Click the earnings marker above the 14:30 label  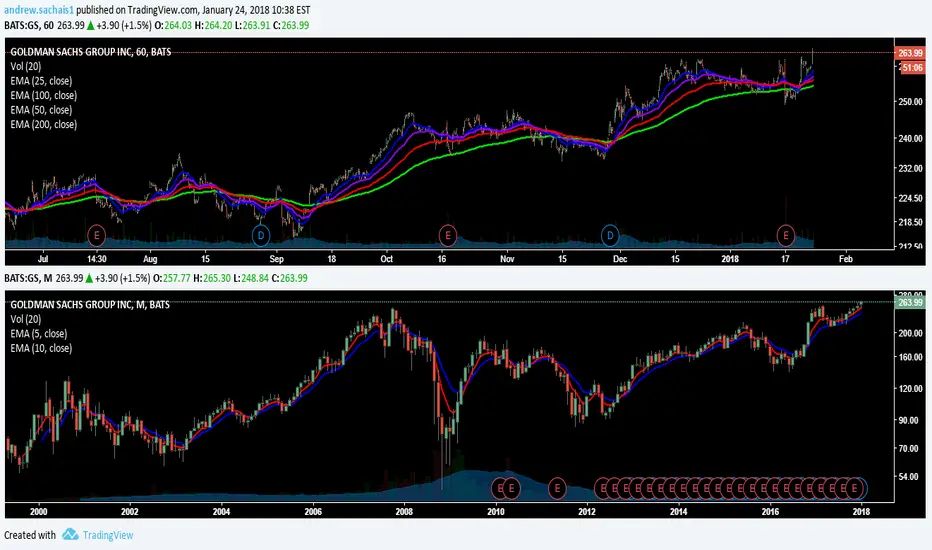click(96, 235)
